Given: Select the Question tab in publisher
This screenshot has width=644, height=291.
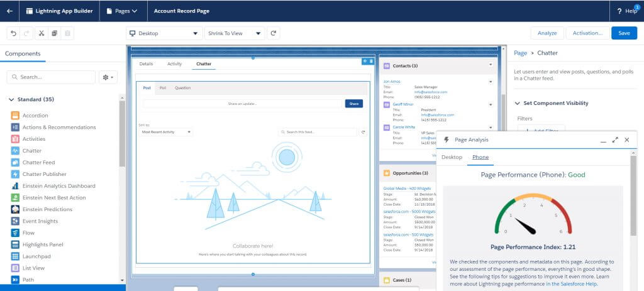Looking at the screenshot, I should point(183,88).
